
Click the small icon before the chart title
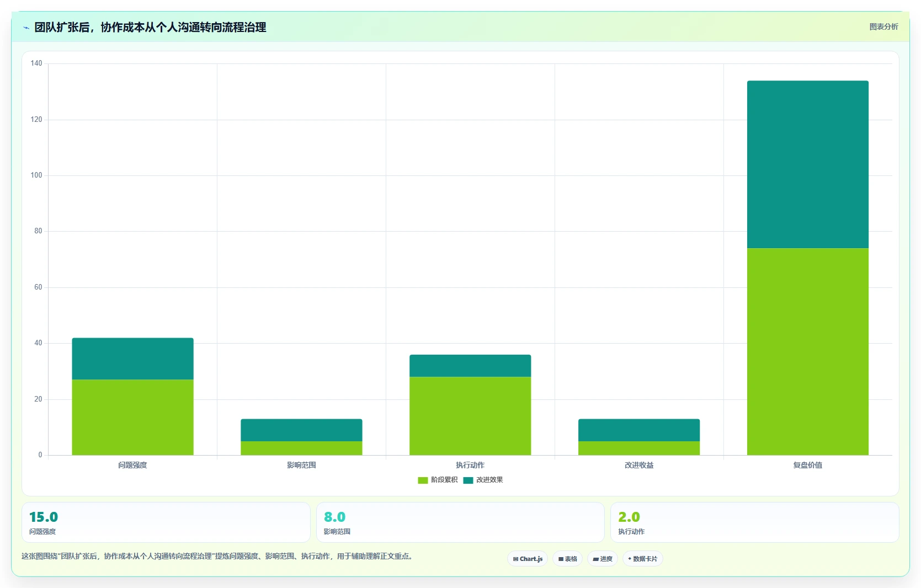pos(26,28)
